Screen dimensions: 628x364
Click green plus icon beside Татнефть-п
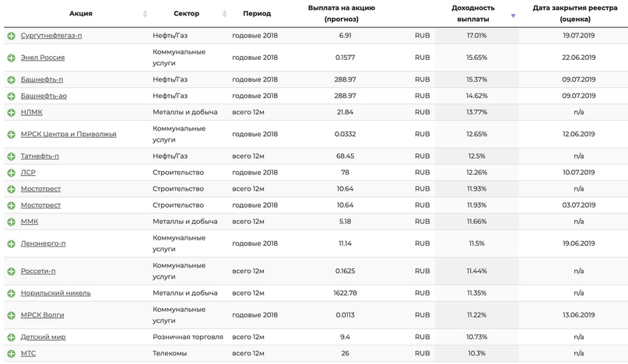click(x=11, y=156)
